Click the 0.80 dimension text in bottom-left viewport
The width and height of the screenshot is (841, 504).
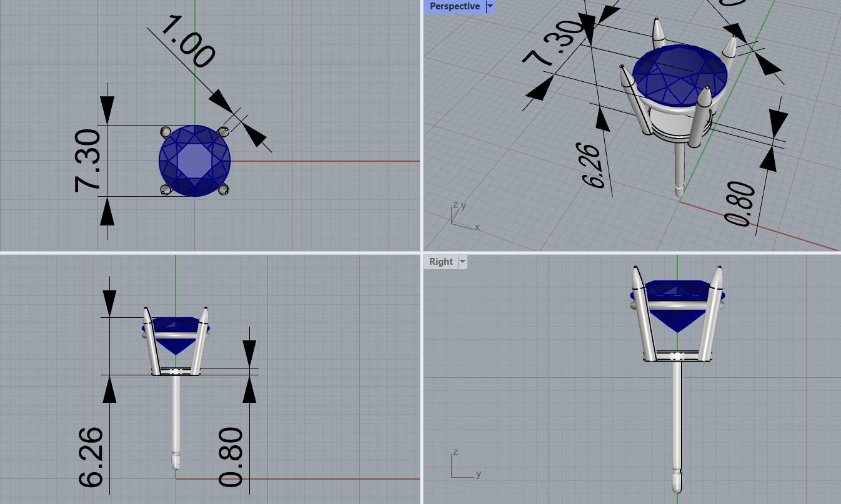coord(231,457)
